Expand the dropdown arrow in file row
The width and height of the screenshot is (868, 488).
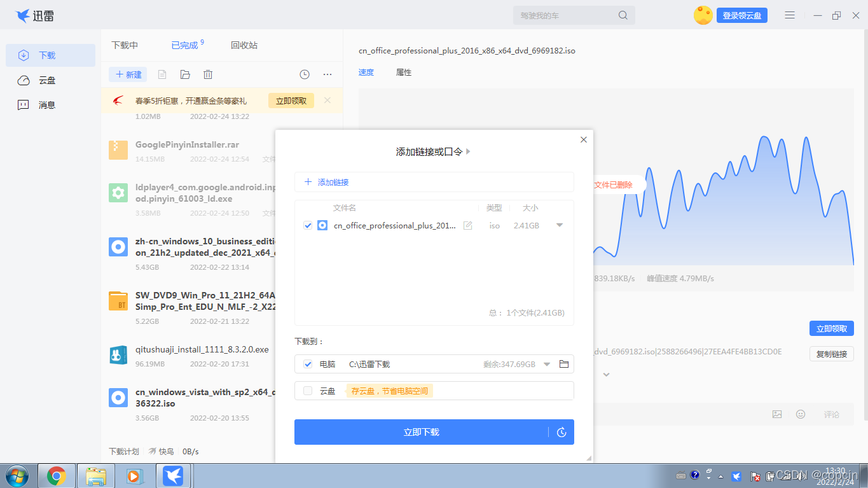point(560,225)
